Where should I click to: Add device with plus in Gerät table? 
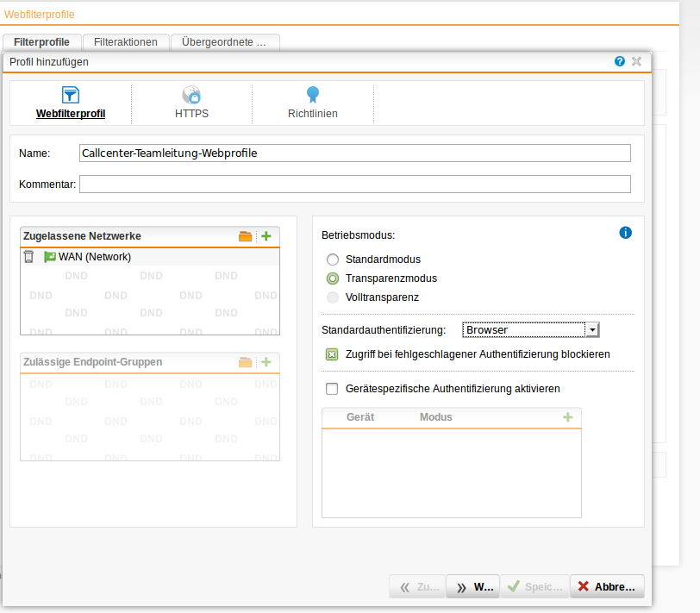[x=567, y=417]
